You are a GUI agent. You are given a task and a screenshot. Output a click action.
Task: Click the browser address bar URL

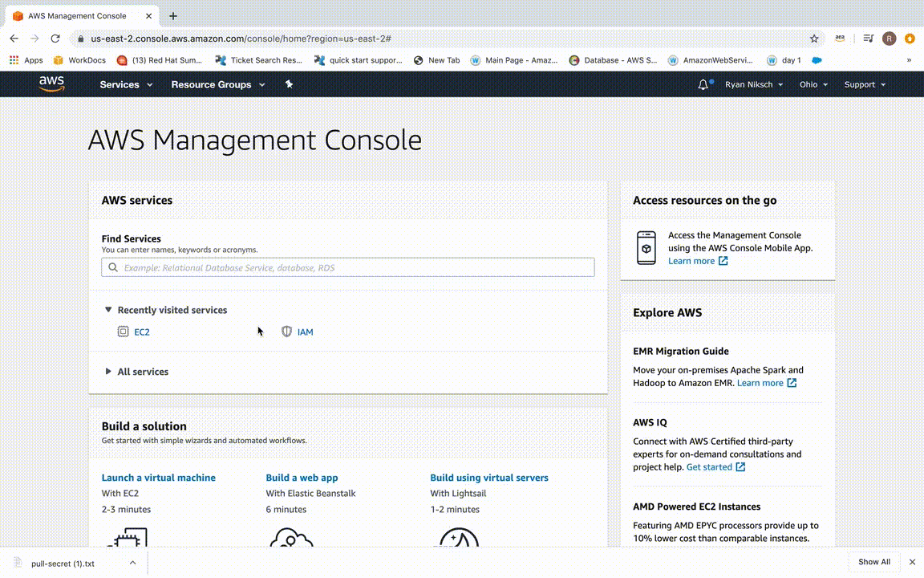pyautogui.click(x=241, y=39)
